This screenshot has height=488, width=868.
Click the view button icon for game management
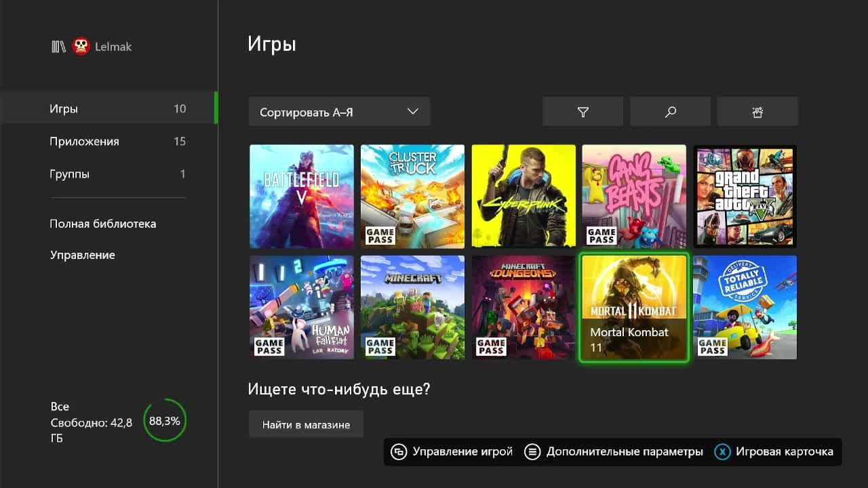pyautogui.click(x=399, y=451)
